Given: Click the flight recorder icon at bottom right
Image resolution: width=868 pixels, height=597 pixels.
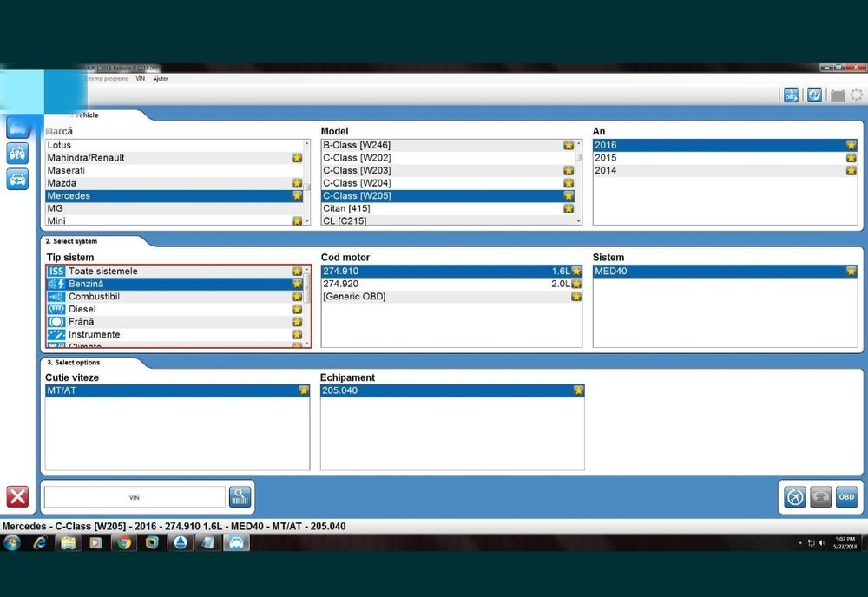Looking at the screenshot, I should tap(795, 497).
